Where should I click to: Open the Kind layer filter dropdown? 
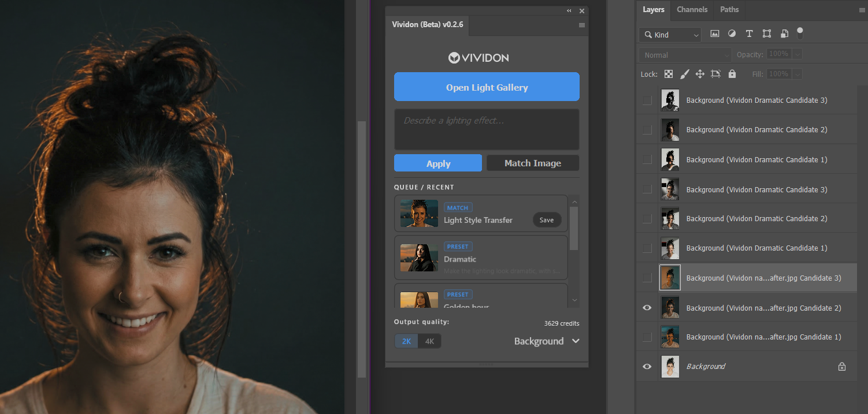tap(669, 35)
